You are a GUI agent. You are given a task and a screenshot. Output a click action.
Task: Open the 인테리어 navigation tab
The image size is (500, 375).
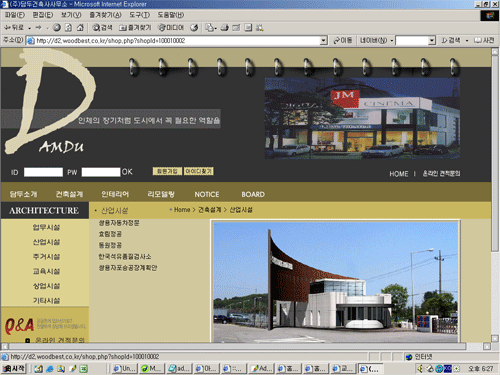point(115,194)
